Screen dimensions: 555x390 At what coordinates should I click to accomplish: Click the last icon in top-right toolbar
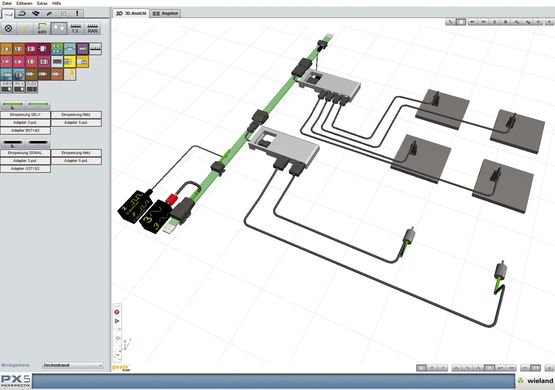(x=549, y=22)
